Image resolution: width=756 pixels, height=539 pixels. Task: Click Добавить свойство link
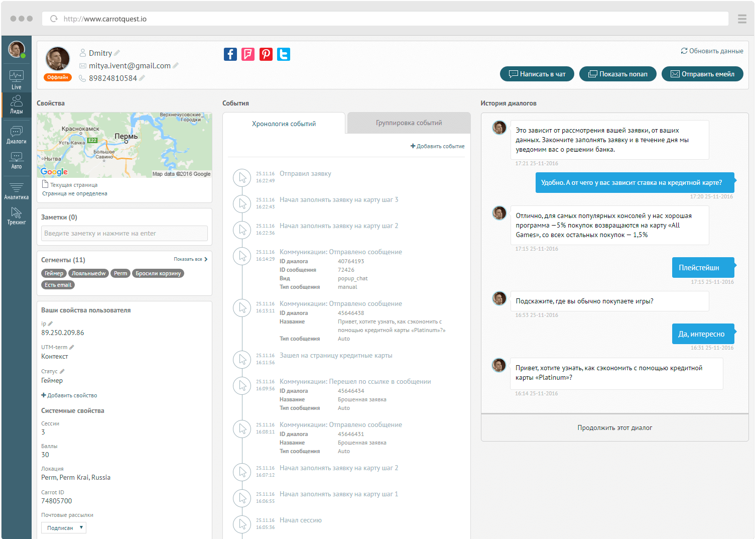(x=69, y=395)
